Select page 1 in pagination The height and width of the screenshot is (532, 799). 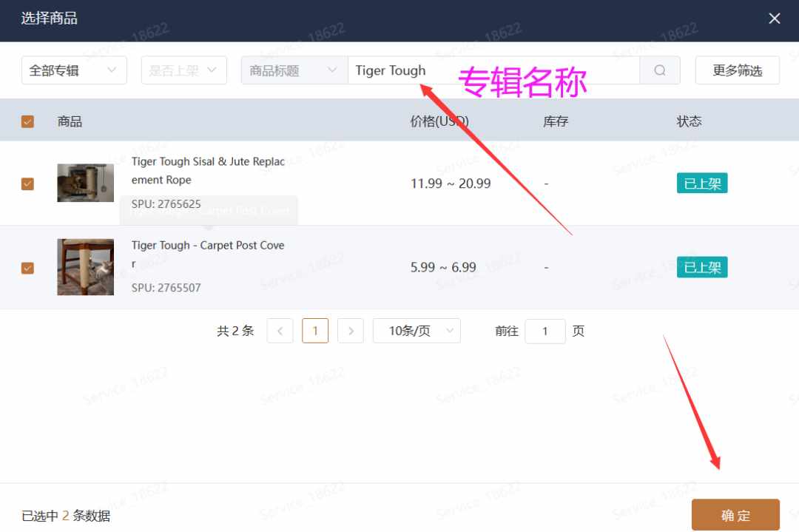tap(315, 331)
